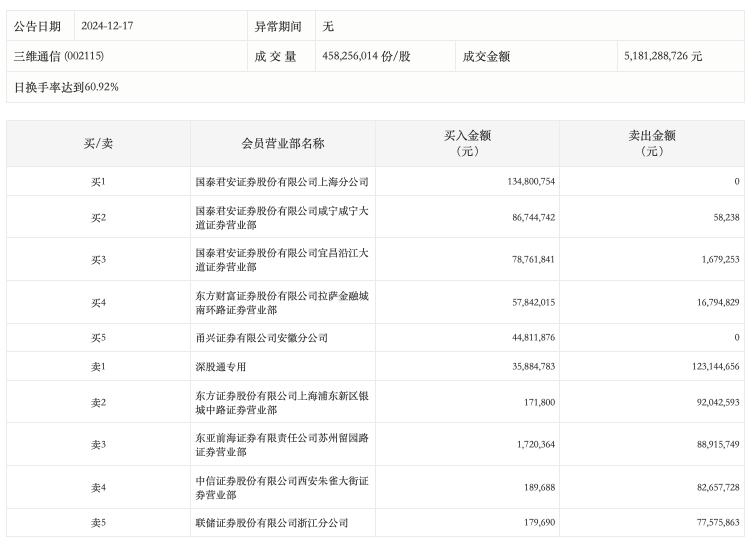
Task: Click 中信证券西安朱雀大街 branch name
Action: [282, 488]
